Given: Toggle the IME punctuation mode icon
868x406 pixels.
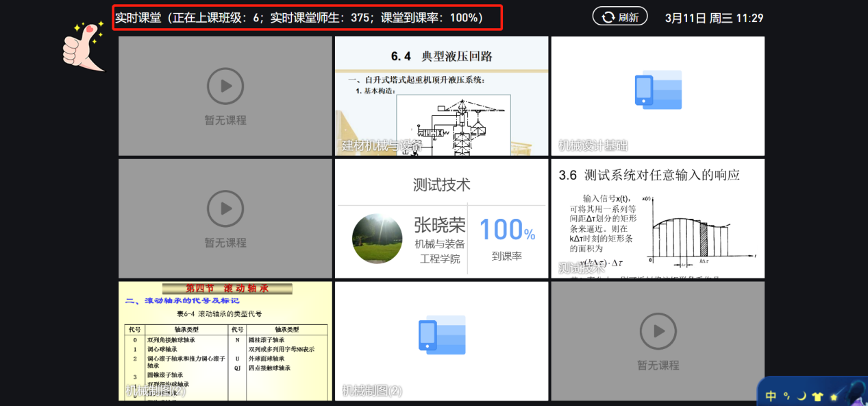Looking at the screenshot, I should point(786,396).
